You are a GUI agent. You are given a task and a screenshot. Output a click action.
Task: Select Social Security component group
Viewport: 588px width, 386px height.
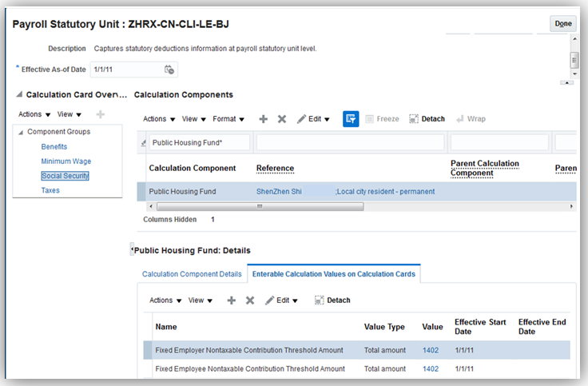(66, 176)
